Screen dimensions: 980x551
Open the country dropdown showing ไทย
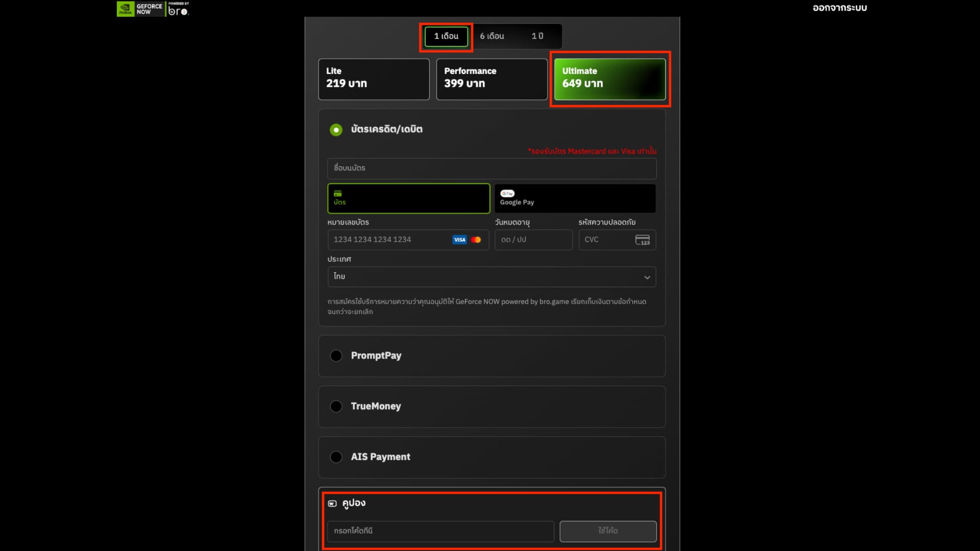click(492, 277)
